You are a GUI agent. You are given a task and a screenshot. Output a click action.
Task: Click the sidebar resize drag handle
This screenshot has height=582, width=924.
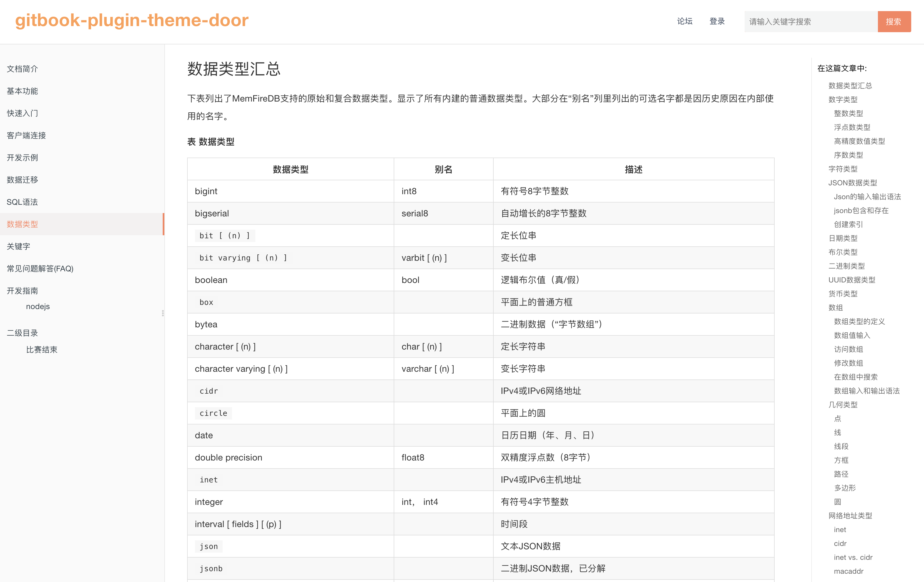[x=163, y=313]
